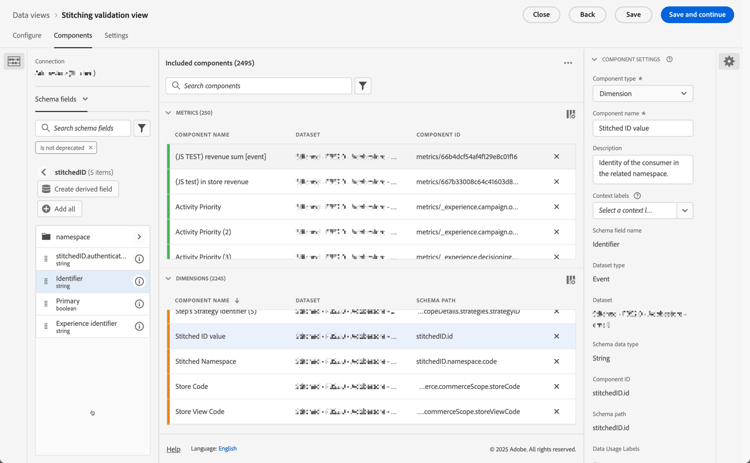Filter included components with funnel icon

(363, 86)
